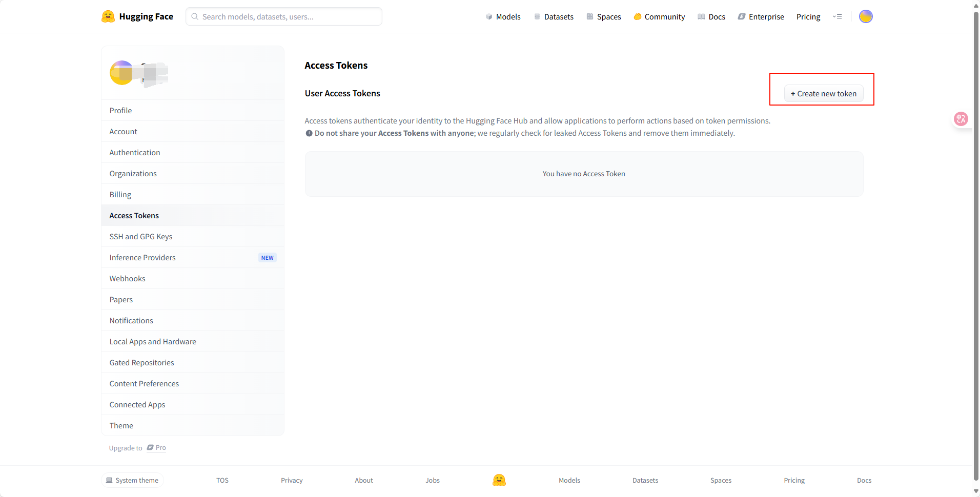Screen dimensions: 980x497
Task: Click the Hugging Face logo emoji in header
Action: [108, 16]
